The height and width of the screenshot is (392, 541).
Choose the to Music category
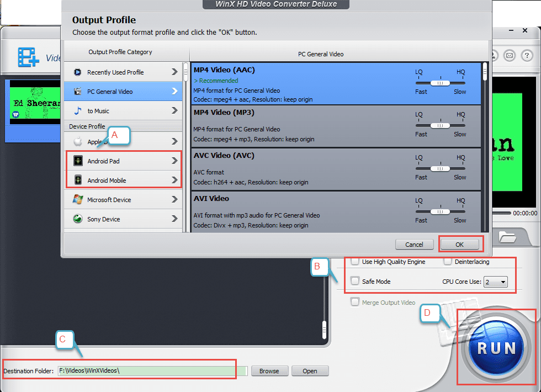point(123,111)
